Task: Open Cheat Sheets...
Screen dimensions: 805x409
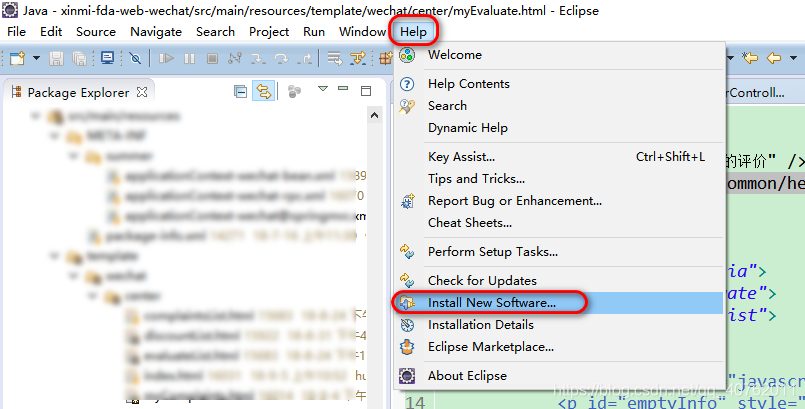Action: 559,223
